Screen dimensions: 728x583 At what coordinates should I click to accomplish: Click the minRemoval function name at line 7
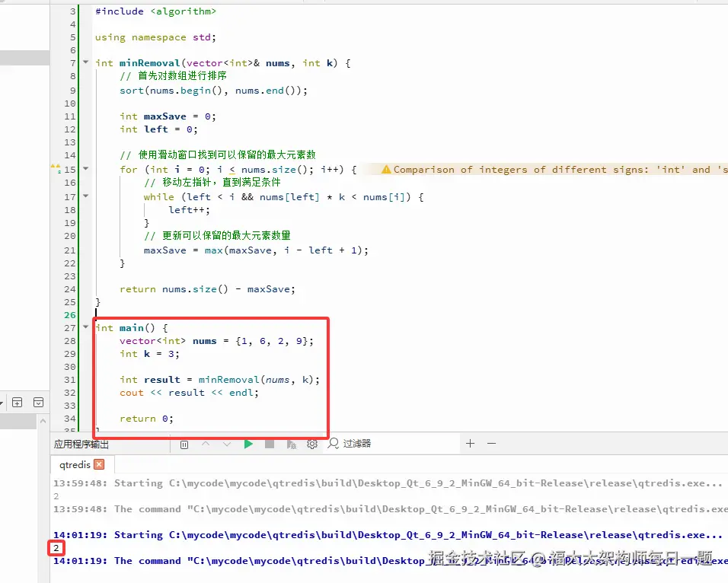(149, 63)
